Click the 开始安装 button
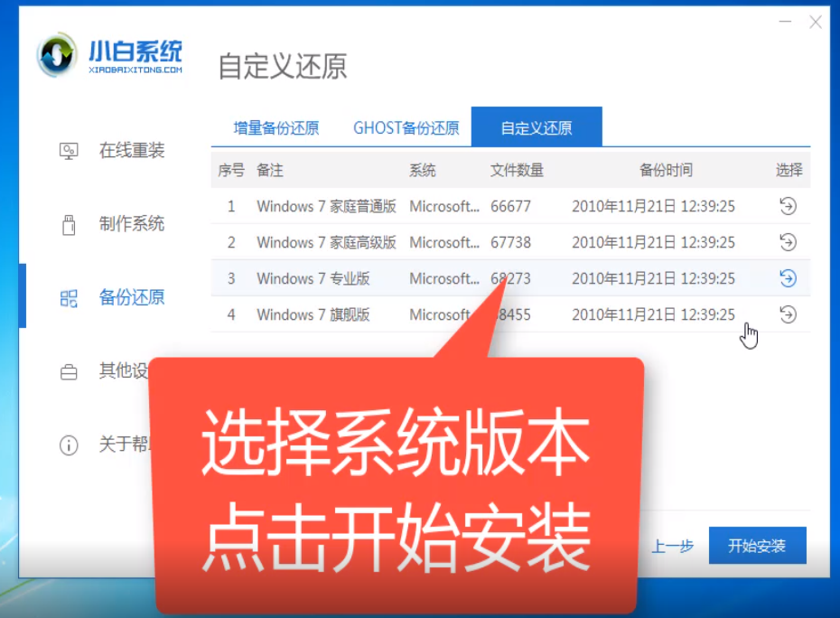Viewport: 840px width, 618px height. [x=757, y=546]
